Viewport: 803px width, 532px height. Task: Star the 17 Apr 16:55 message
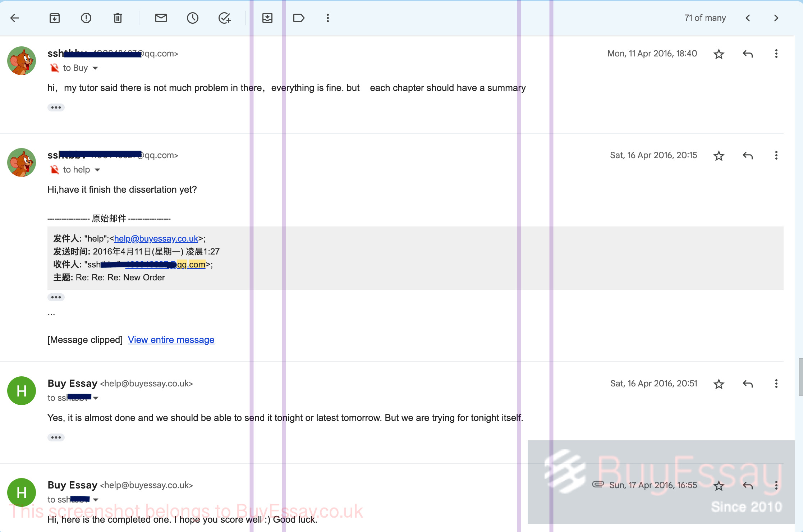pyautogui.click(x=719, y=486)
